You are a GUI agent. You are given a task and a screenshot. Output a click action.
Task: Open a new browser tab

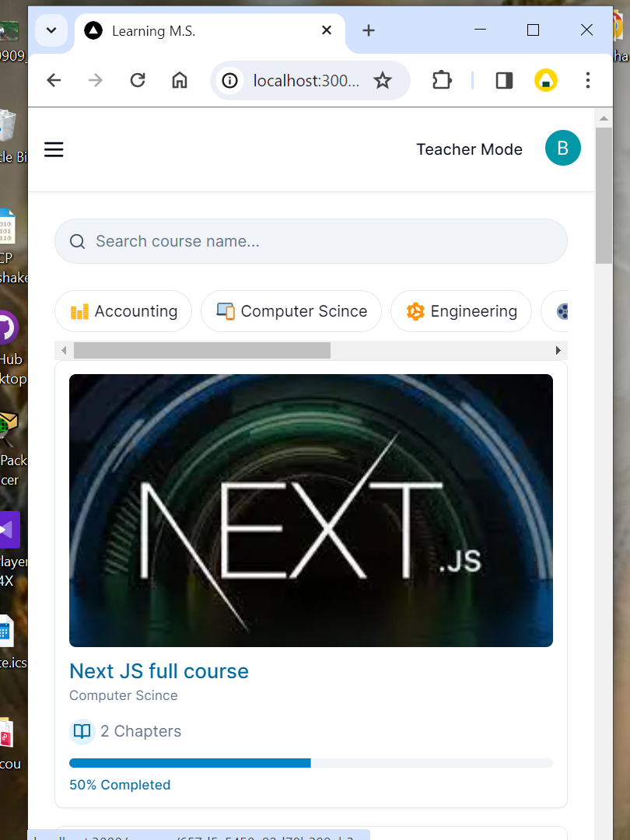[369, 30]
